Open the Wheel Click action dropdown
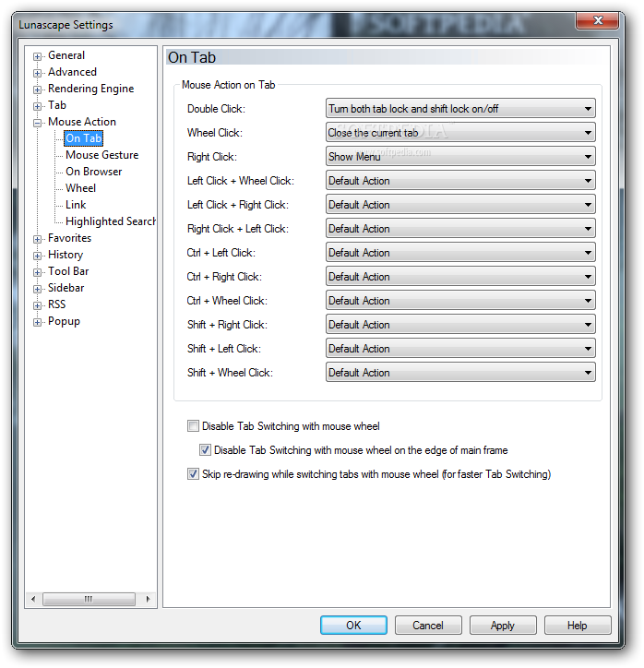 click(x=460, y=133)
